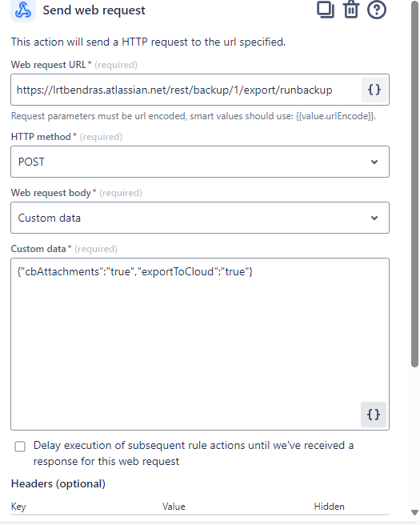Open the HTTP method POST dropdown
The width and height of the screenshot is (420, 525).
[200, 162]
